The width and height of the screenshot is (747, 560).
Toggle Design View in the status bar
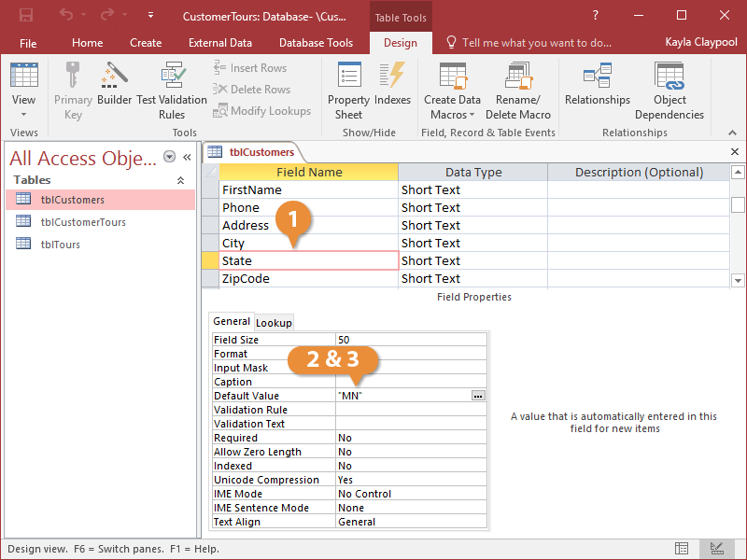click(717, 548)
